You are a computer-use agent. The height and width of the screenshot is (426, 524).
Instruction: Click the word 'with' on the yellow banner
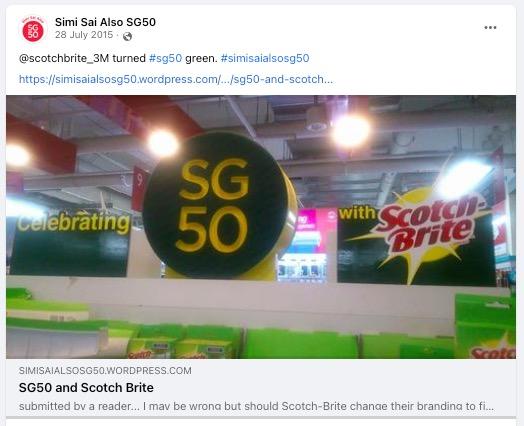358,213
